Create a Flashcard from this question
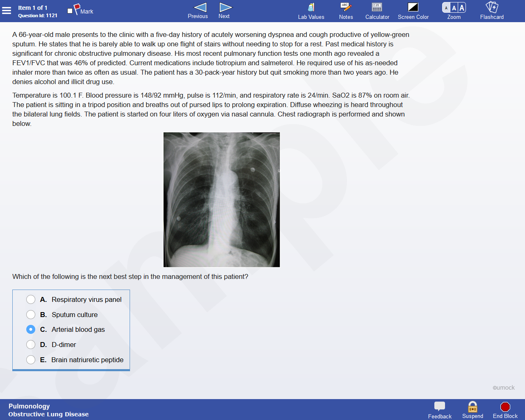525x420 pixels. point(492,11)
